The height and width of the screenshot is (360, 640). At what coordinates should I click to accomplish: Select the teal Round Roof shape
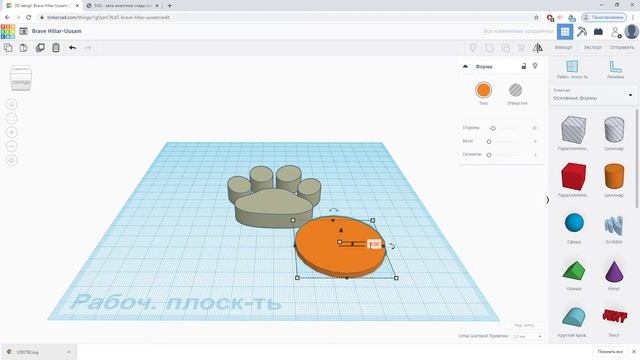(573, 317)
